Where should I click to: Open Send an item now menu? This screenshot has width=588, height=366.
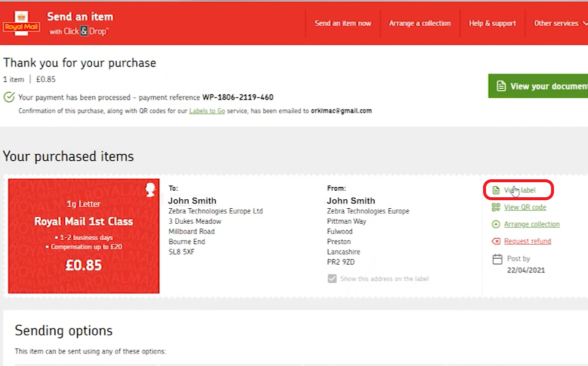click(343, 23)
